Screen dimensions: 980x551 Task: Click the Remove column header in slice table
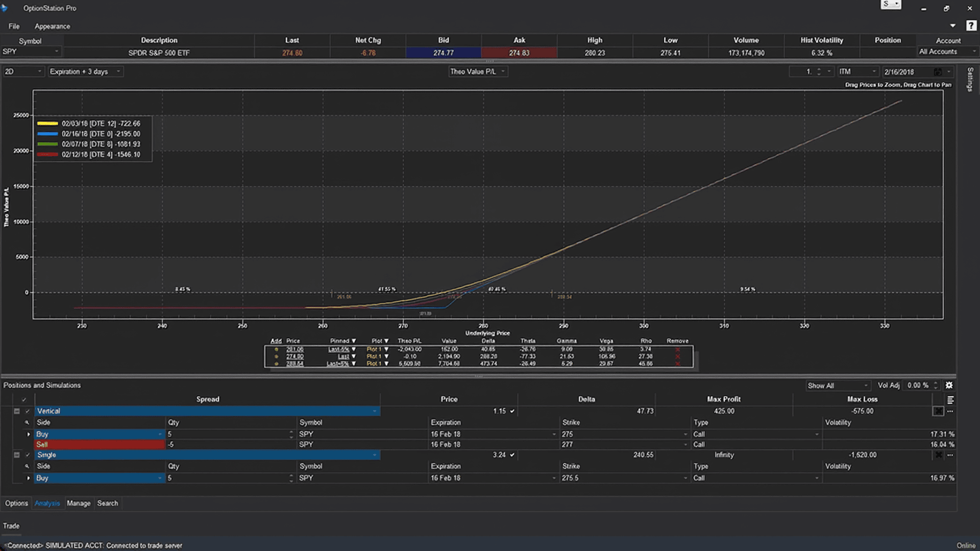click(x=677, y=341)
